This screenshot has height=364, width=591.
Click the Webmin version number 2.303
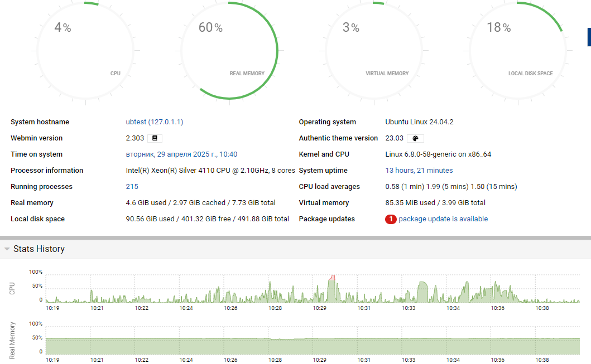tap(135, 138)
